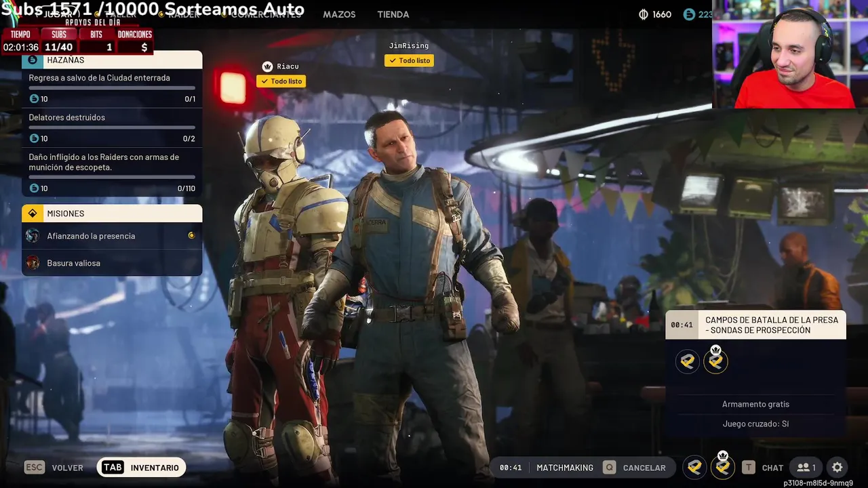The height and width of the screenshot is (488, 868).
Task: Click the 00:41 timer in the map panel
Action: [x=682, y=325]
